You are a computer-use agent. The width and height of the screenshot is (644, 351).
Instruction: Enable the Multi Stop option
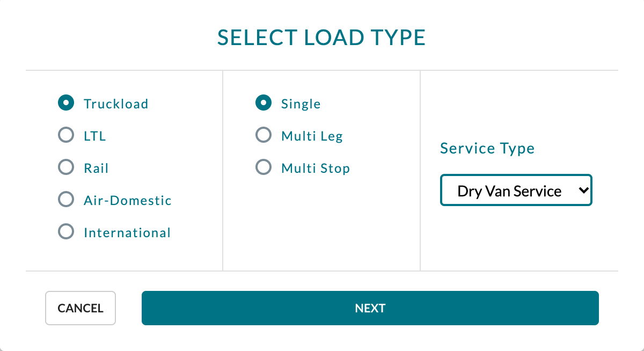263,167
